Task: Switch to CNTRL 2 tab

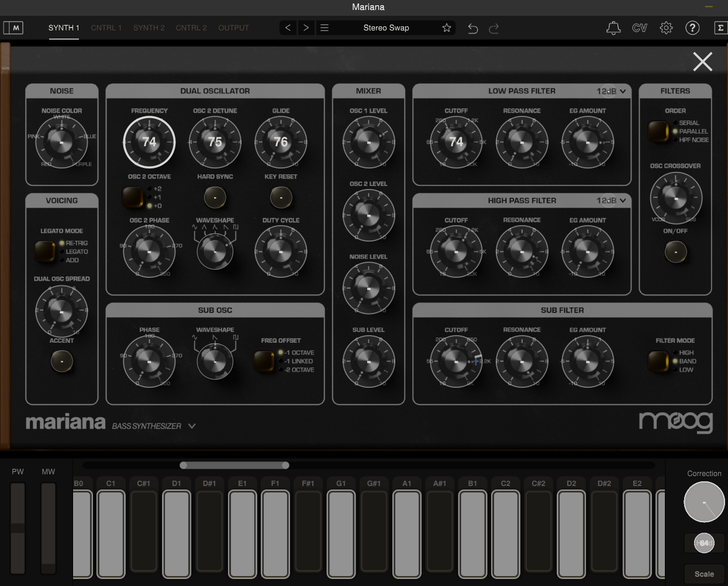Action: pos(191,27)
